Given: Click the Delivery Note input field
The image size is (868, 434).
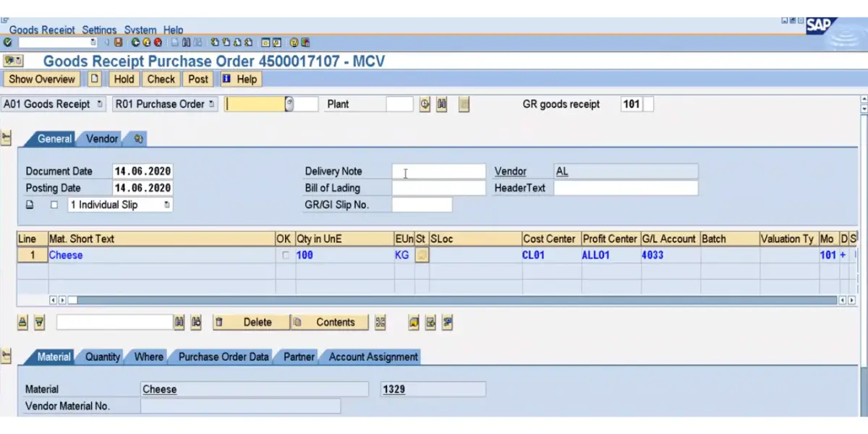Looking at the screenshot, I should [439, 171].
